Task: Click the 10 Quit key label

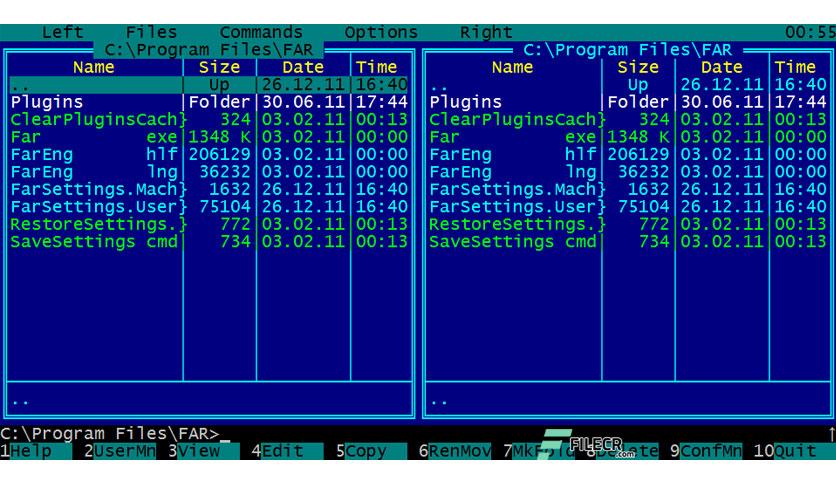Action: (x=794, y=451)
